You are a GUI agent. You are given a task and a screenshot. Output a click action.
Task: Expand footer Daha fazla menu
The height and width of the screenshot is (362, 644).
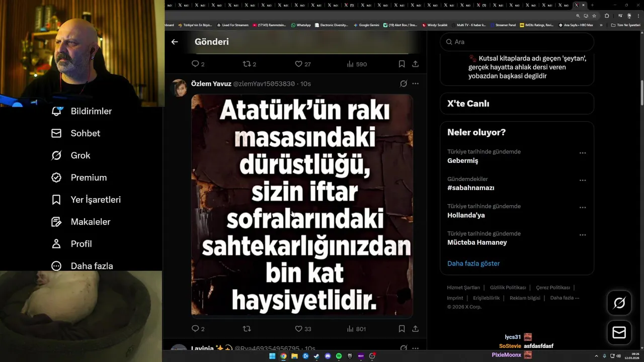pyautogui.click(x=565, y=298)
